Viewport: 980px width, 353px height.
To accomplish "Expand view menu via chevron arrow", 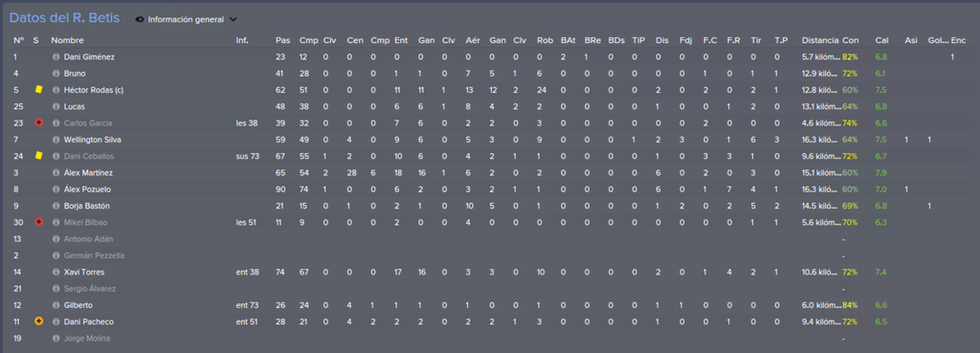I will pos(234,19).
